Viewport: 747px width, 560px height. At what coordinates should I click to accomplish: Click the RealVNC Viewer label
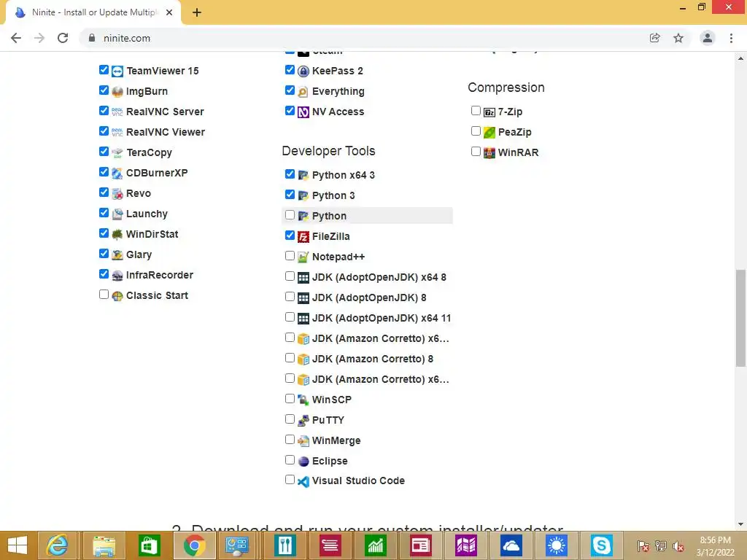[166, 133]
